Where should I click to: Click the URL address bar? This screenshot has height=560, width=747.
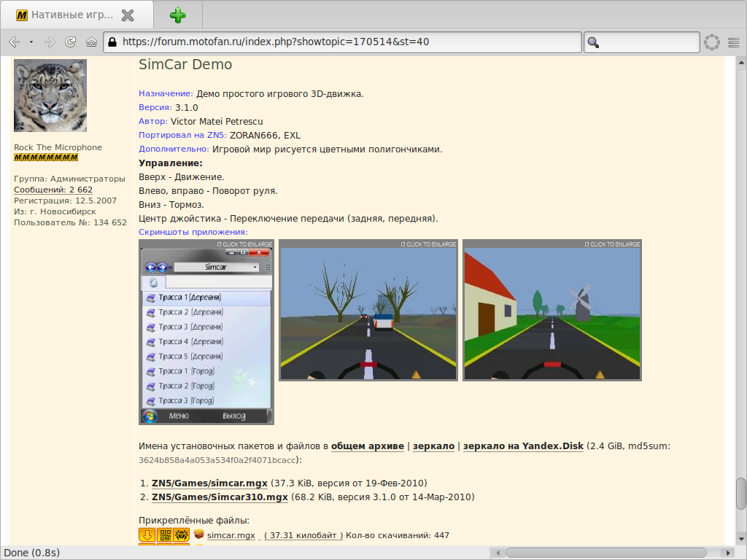[x=343, y=42]
